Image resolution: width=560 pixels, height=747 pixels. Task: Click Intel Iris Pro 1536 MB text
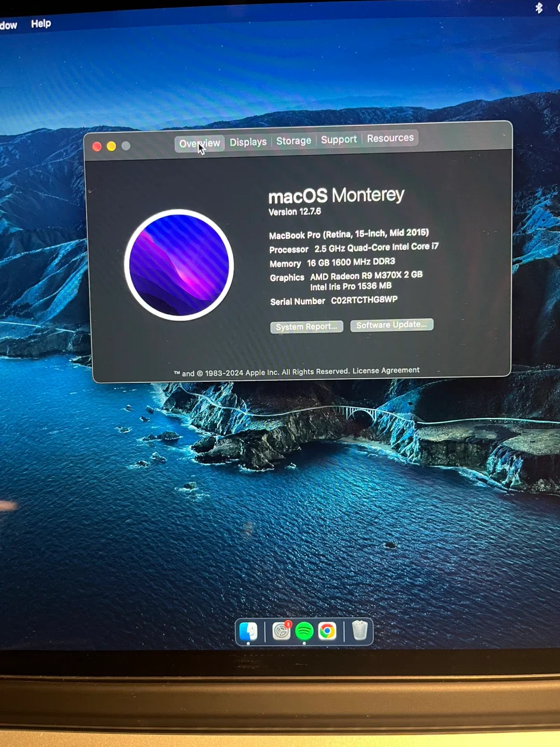point(351,286)
